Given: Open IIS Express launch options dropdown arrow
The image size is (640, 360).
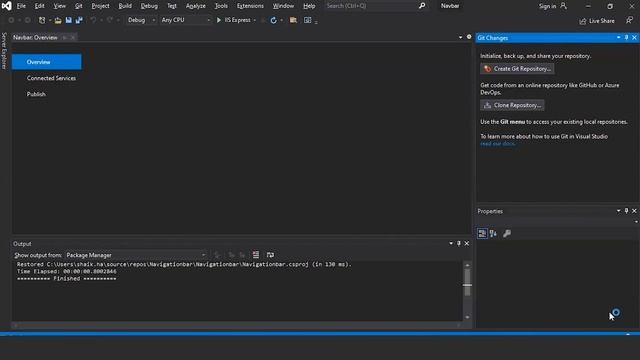Looking at the screenshot, I should [255, 20].
